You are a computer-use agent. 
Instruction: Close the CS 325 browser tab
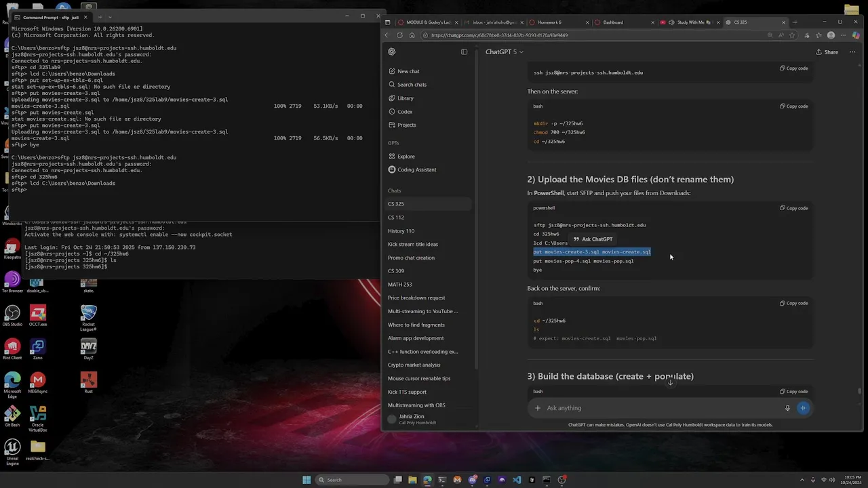click(783, 22)
